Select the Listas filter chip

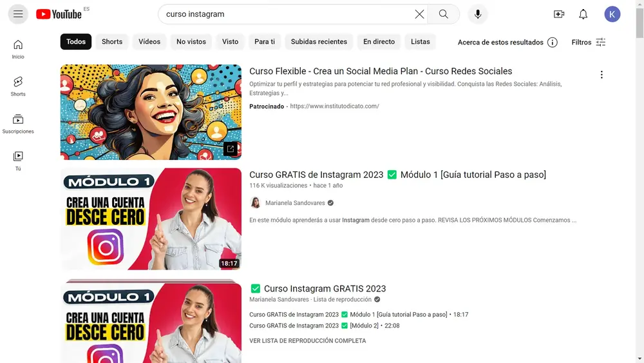(x=420, y=41)
